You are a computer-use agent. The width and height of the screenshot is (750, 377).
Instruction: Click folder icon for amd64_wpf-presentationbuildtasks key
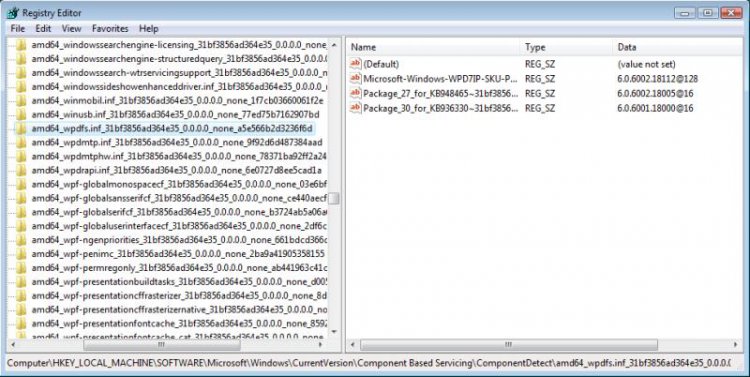pos(21,281)
